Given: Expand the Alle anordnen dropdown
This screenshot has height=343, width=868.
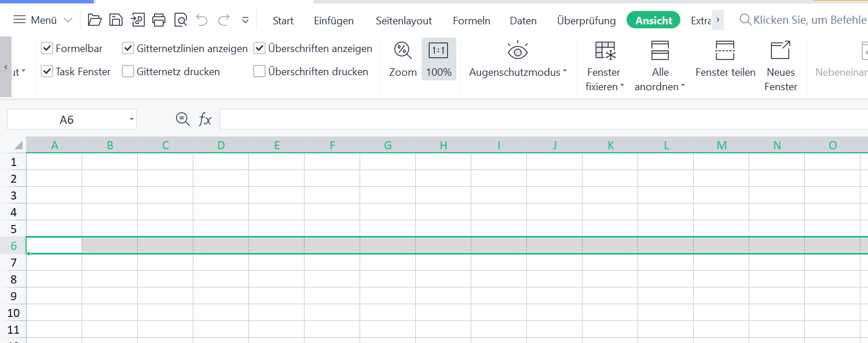Looking at the screenshot, I should point(660,87).
